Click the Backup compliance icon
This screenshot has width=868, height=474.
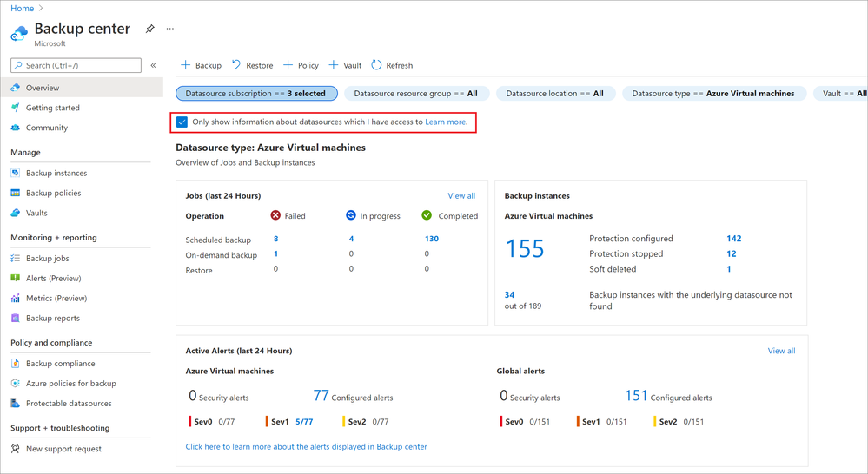[16, 364]
